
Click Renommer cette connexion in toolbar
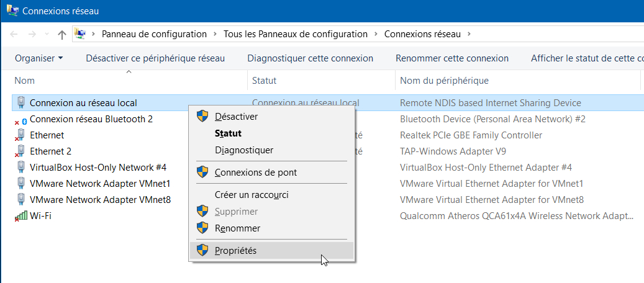point(452,58)
